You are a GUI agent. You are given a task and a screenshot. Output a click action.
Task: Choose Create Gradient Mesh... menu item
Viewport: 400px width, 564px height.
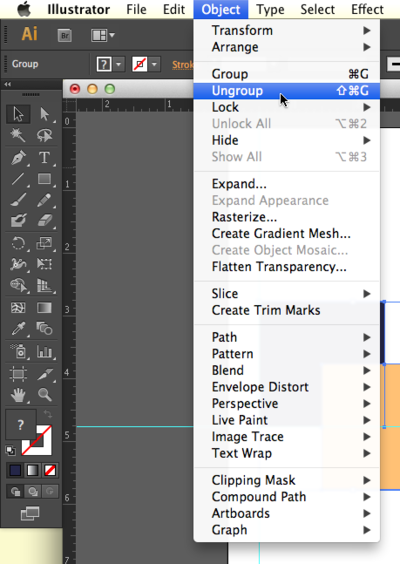287,234
